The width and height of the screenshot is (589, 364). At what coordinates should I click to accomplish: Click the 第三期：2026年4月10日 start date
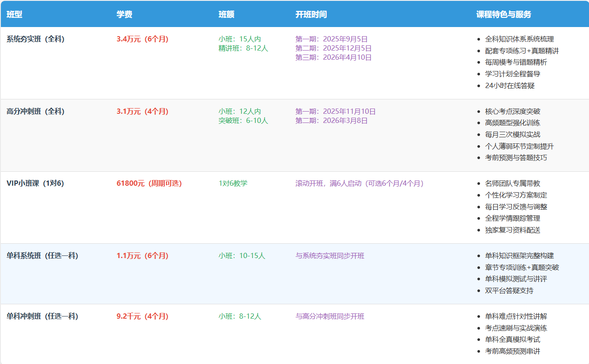[334, 58]
